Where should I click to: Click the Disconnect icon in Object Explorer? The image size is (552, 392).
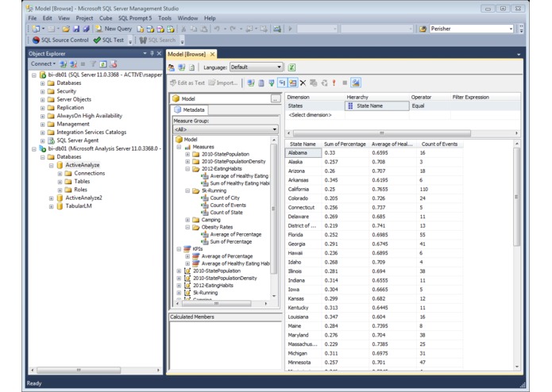click(73, 64)
